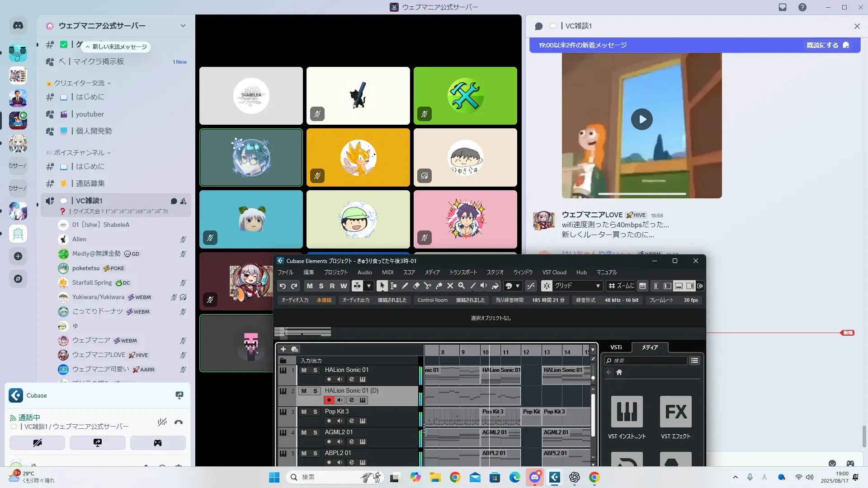868x488 pixels.
Task: Expand the ウェブマニア公式サーバー server menu
Action: click(x=183, y=26)
